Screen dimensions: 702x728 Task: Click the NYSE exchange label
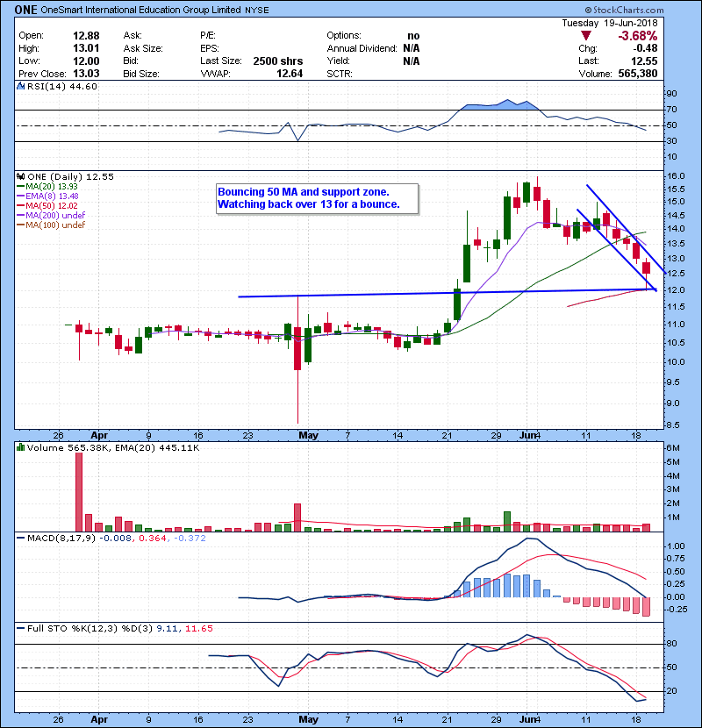coord(257,11)
